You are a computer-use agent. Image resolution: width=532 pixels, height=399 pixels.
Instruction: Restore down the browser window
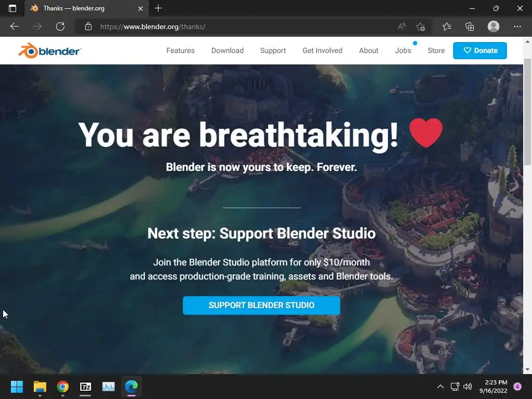tap(496, 8)
